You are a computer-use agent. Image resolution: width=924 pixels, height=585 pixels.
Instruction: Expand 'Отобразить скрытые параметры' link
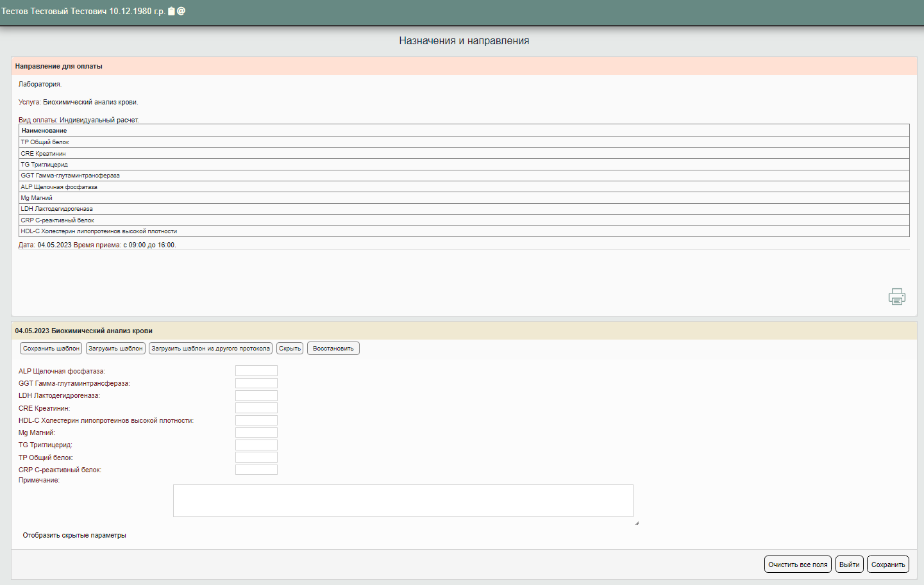click(74, 535)
